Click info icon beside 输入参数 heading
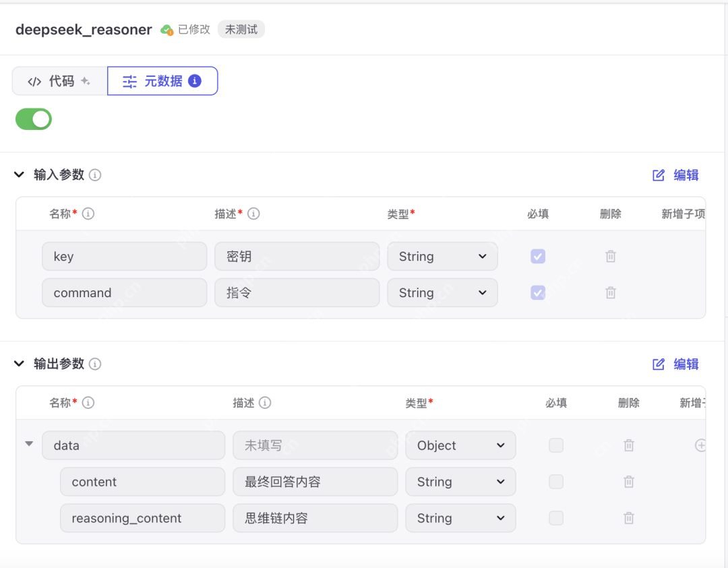 (x=95, y=175)
